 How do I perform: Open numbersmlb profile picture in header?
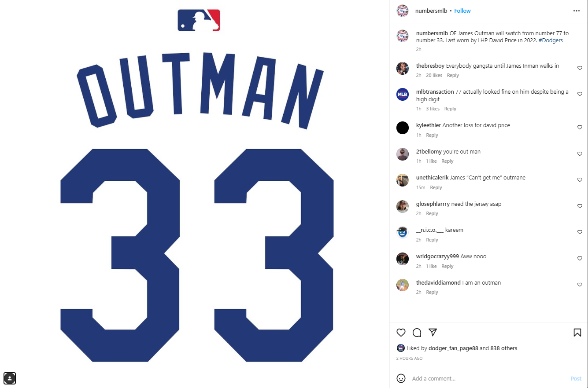403,11
